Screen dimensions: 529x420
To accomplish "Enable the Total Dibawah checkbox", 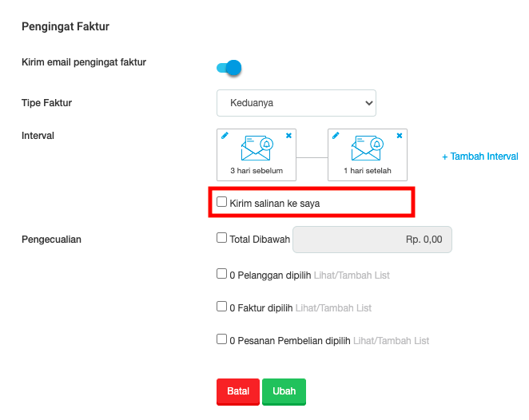I will point(221,238).
